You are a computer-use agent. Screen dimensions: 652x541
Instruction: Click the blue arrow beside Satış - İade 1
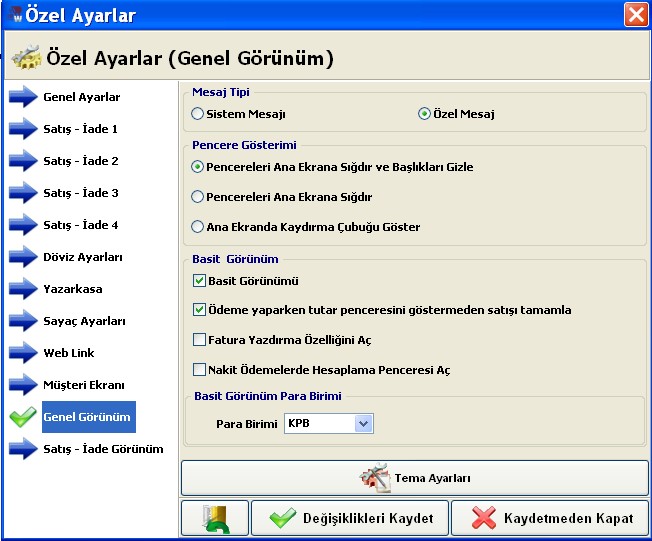click(x=23, y=128)
